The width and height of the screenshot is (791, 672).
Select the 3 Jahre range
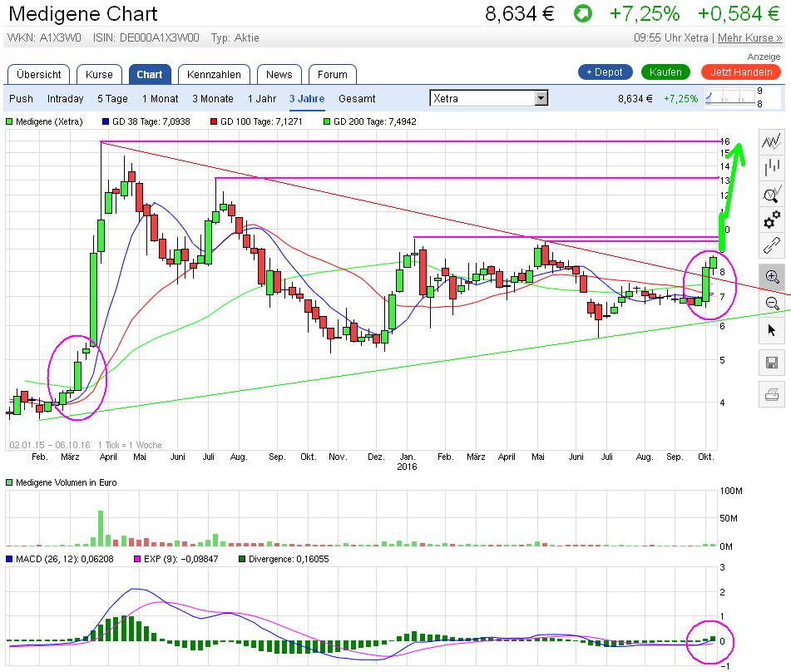tap(307, 99)
